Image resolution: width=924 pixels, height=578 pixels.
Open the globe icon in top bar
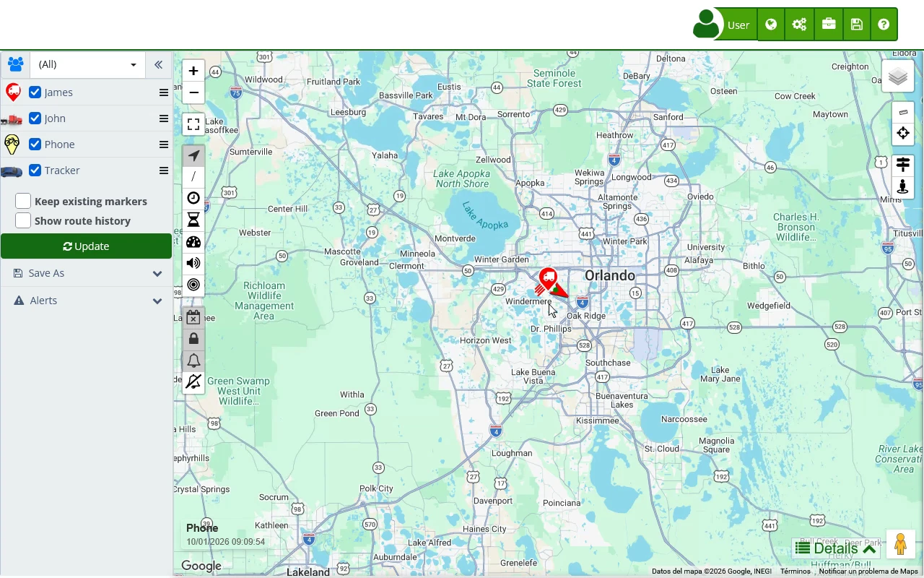(771, 25)
